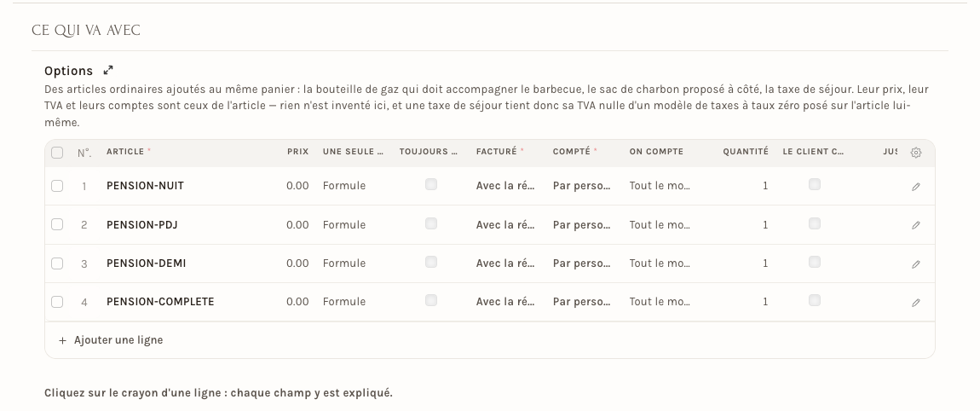The width and height of the screenshot is (980, 411).
Task: Click the Options table label
Action: [x=68, y=71]
